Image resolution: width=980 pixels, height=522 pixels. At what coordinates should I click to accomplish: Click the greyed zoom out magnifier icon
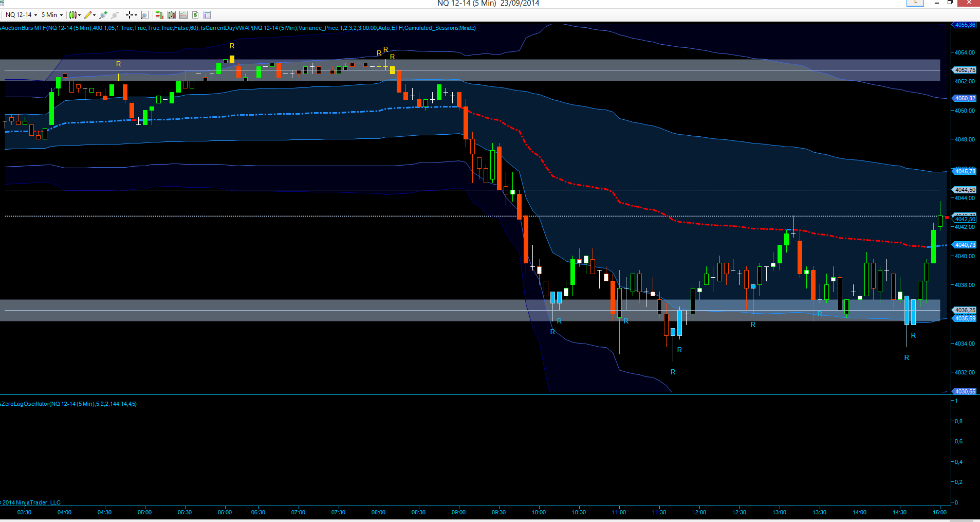click(x=115, y=15)
